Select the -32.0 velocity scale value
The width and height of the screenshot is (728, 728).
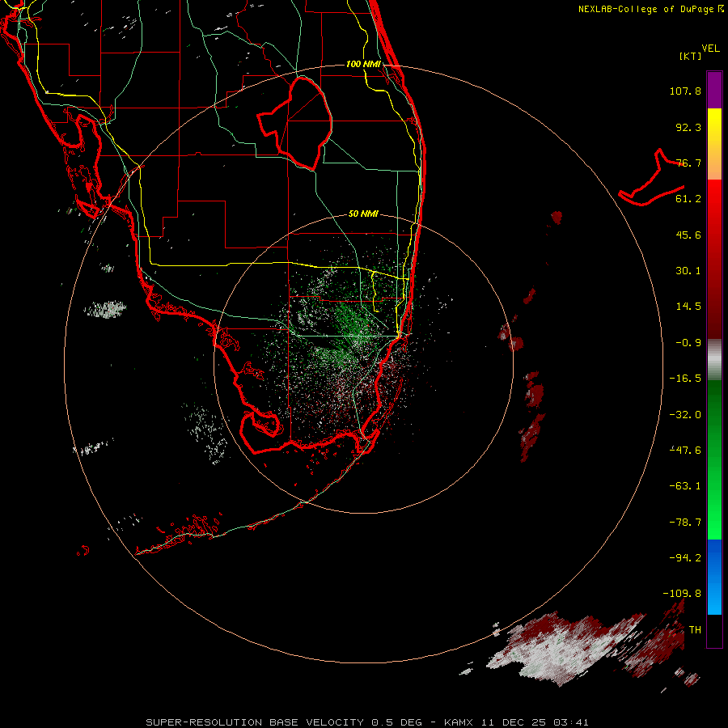(x=685, y=415)
